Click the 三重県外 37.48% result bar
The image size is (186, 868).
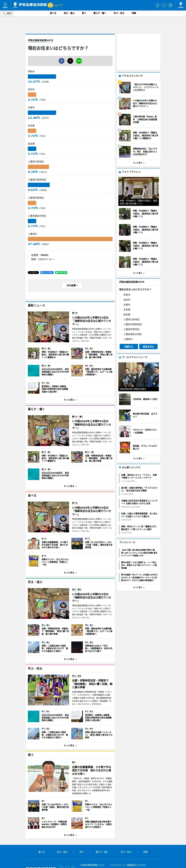click(70, 239)
